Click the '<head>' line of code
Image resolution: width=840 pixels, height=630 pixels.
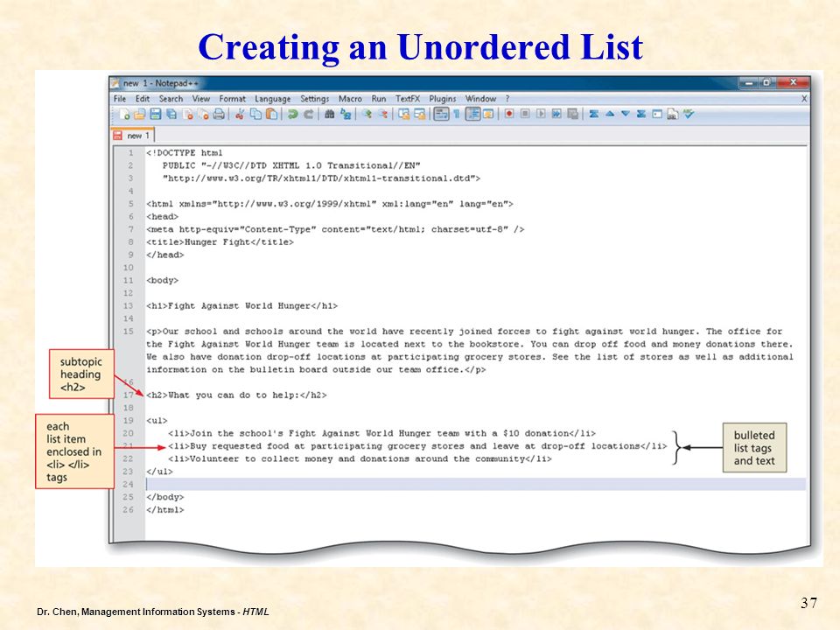coord(163,216)
